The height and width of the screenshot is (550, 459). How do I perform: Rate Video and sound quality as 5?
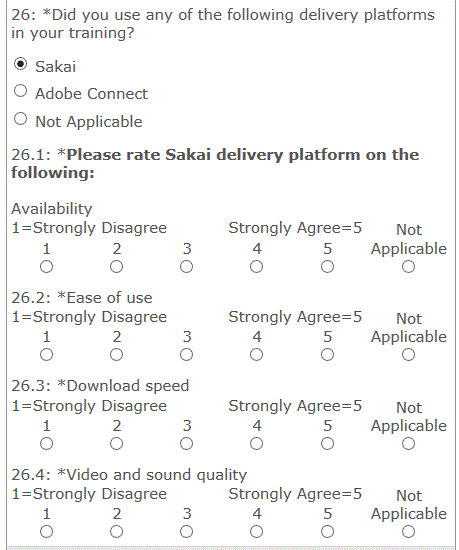coord(328,532)
